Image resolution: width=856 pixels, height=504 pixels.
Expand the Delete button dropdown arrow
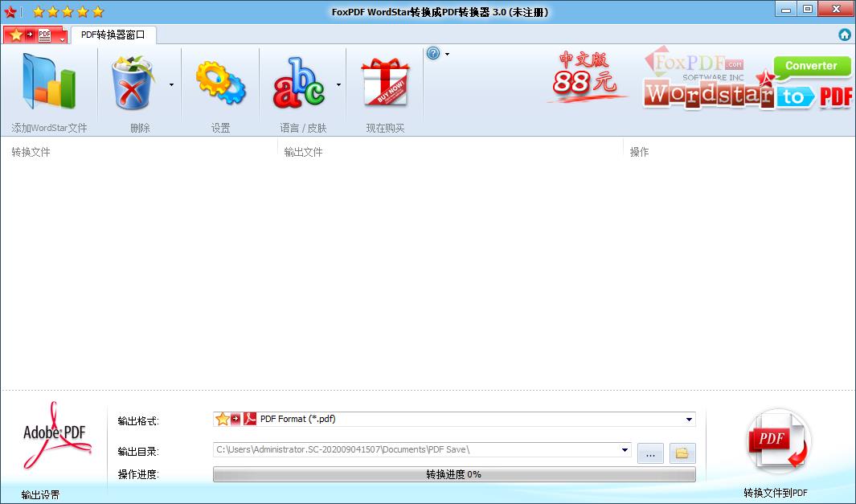point(171,84)
